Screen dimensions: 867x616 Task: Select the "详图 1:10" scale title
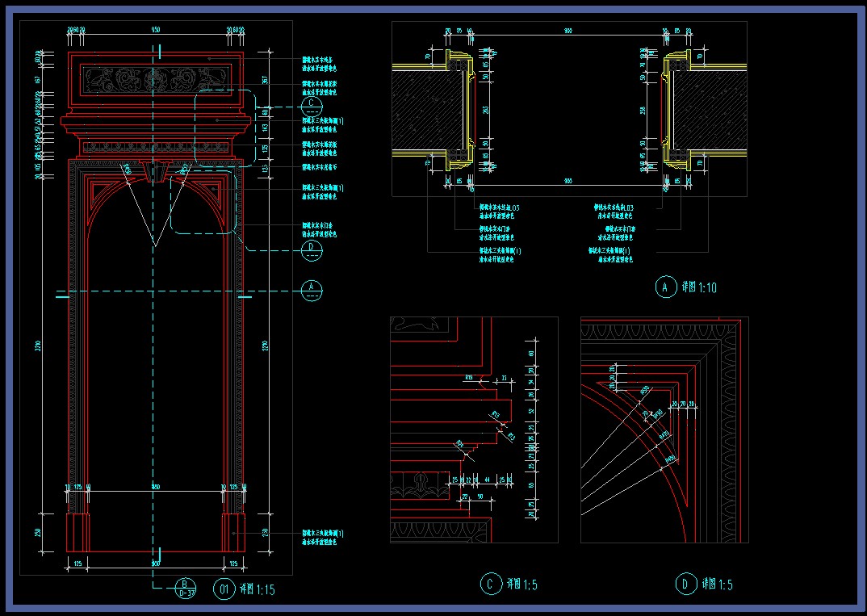coord(699,287)
